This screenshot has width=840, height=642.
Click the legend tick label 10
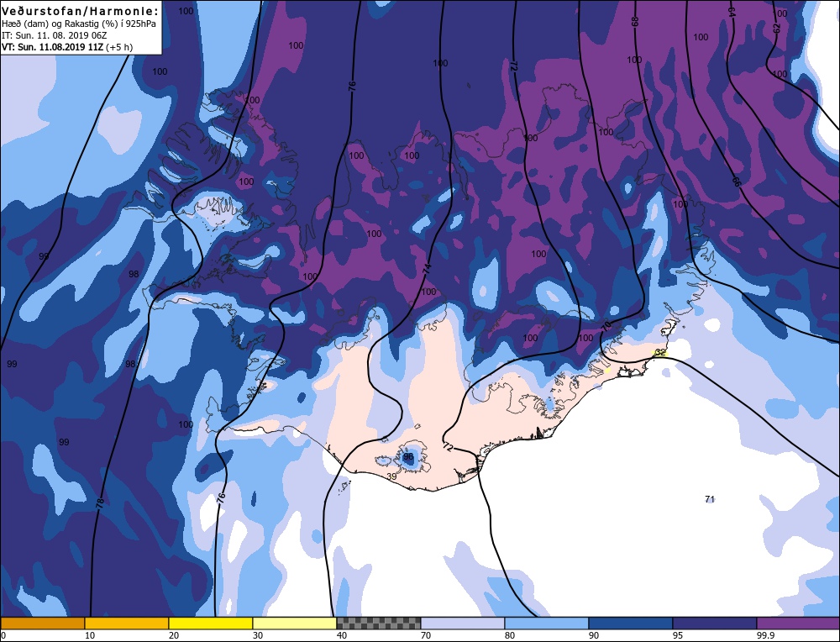point(90,635)
